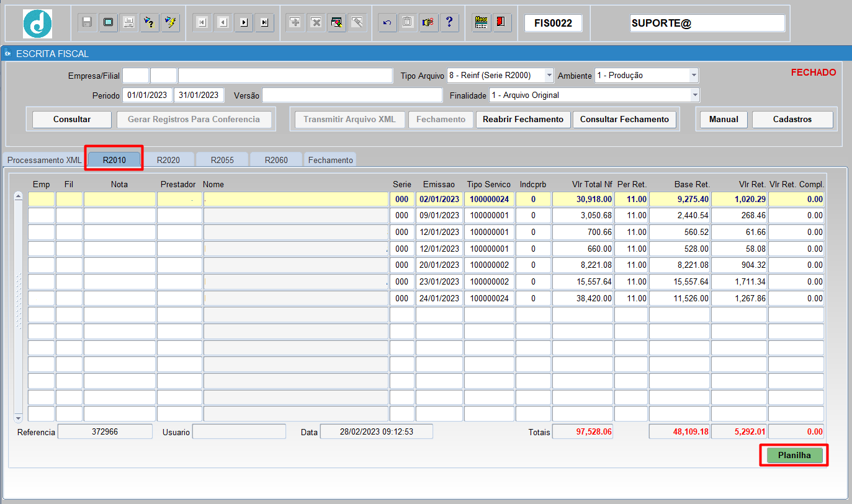The image size is (852, 504).
Task: Click the Print toolbar icon
Action: click(x=128, y=23)
